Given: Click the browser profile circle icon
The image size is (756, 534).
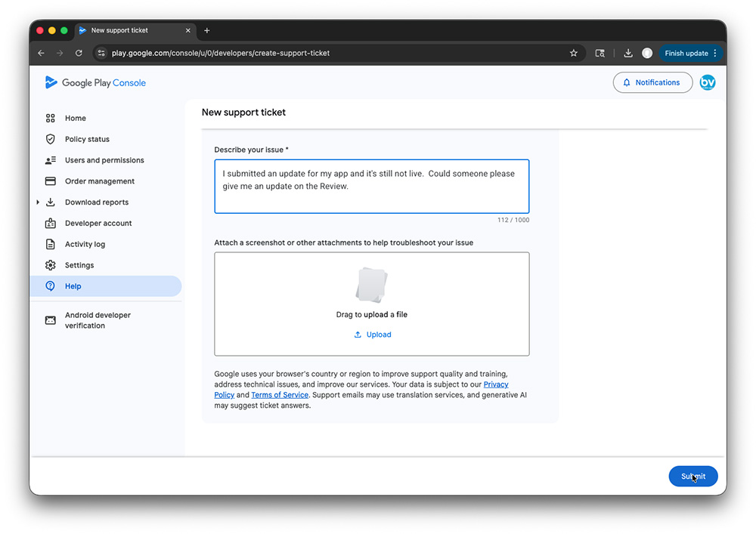Looking at the screenshot, I should point(647,53).
